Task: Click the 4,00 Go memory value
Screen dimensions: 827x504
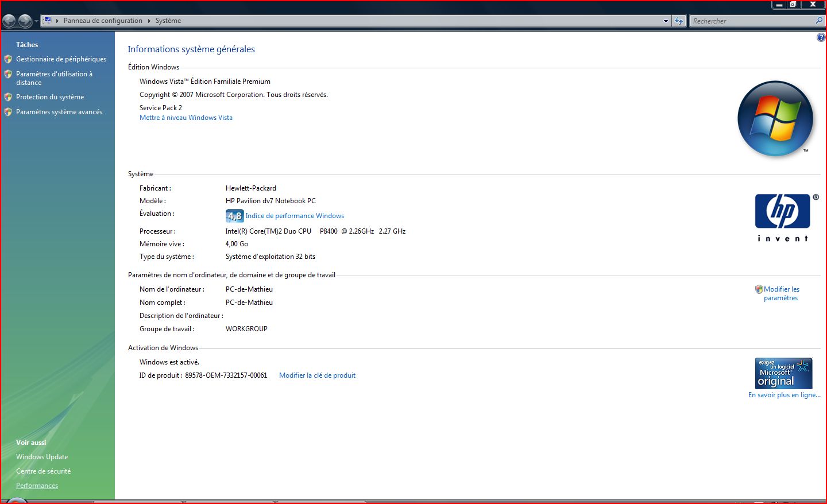Action: (237, 244)
